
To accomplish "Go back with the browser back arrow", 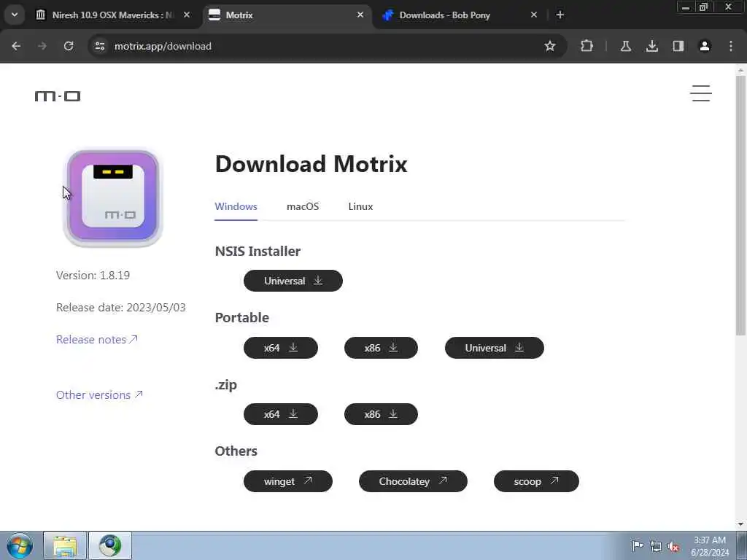I will point(16,46).
